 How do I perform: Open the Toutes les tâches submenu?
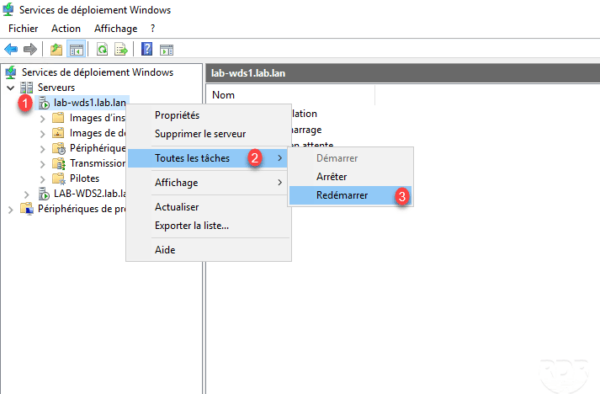(208, 158)
